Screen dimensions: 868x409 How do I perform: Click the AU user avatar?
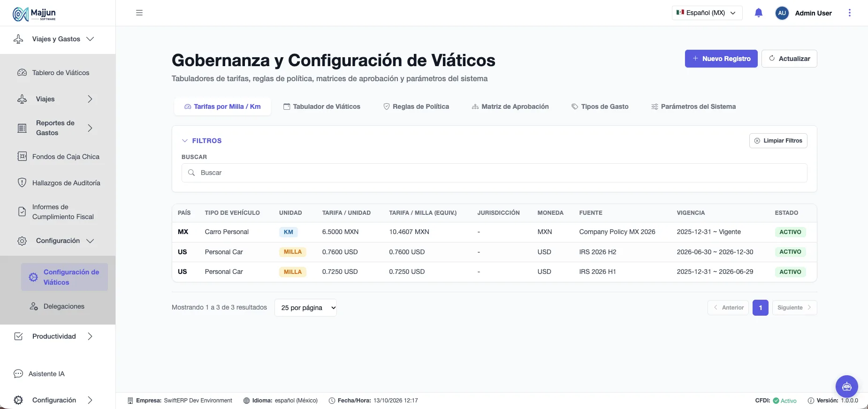tap(782, 13)
